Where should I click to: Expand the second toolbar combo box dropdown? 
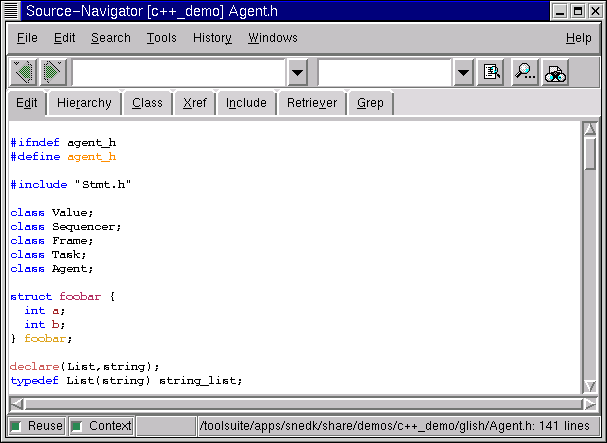pos(463,72)
